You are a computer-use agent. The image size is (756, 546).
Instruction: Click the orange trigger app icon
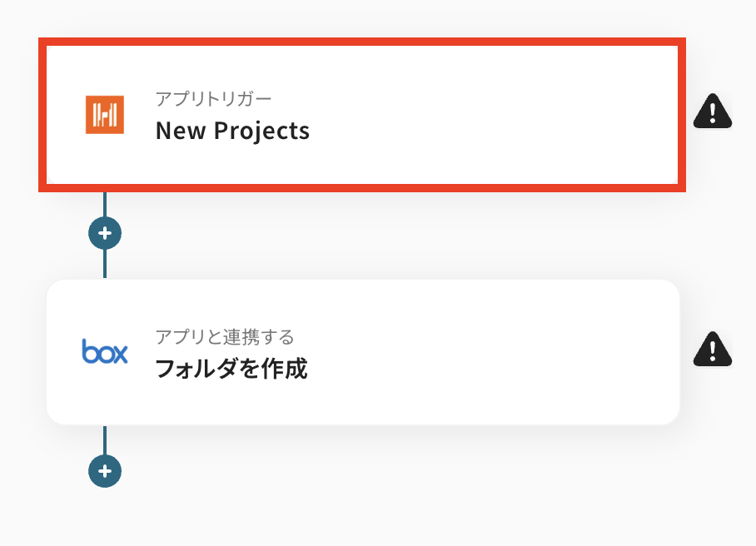pos(105,114)
